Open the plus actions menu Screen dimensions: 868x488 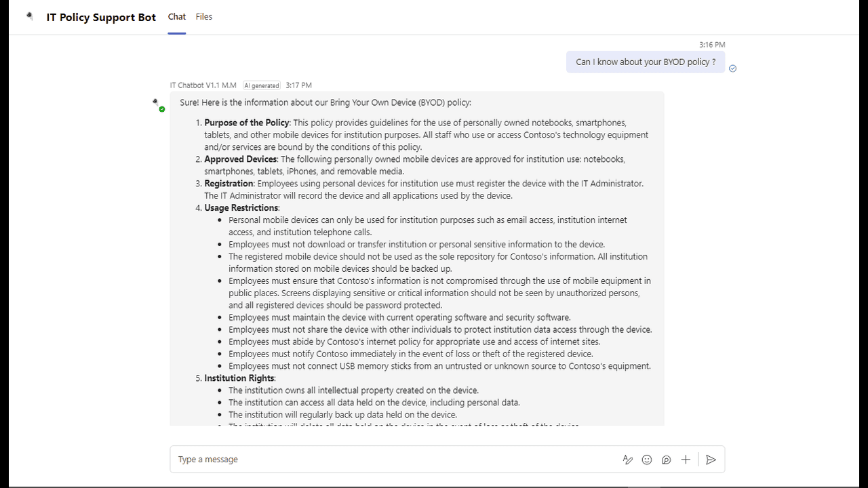[686, 460]
